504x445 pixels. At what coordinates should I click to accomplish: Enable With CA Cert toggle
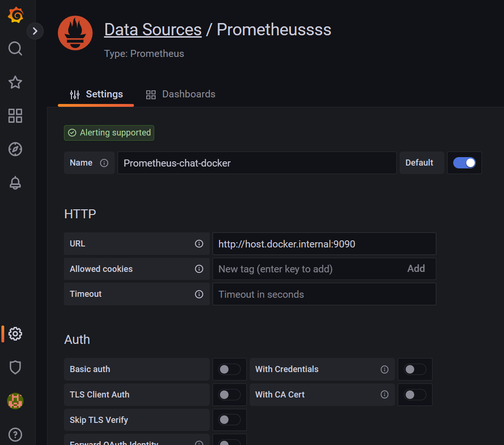(x=415, y=395)
